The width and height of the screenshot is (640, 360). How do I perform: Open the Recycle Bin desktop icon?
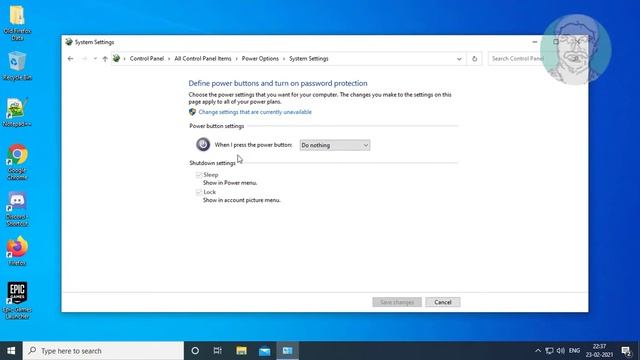[x=17, y=66]
